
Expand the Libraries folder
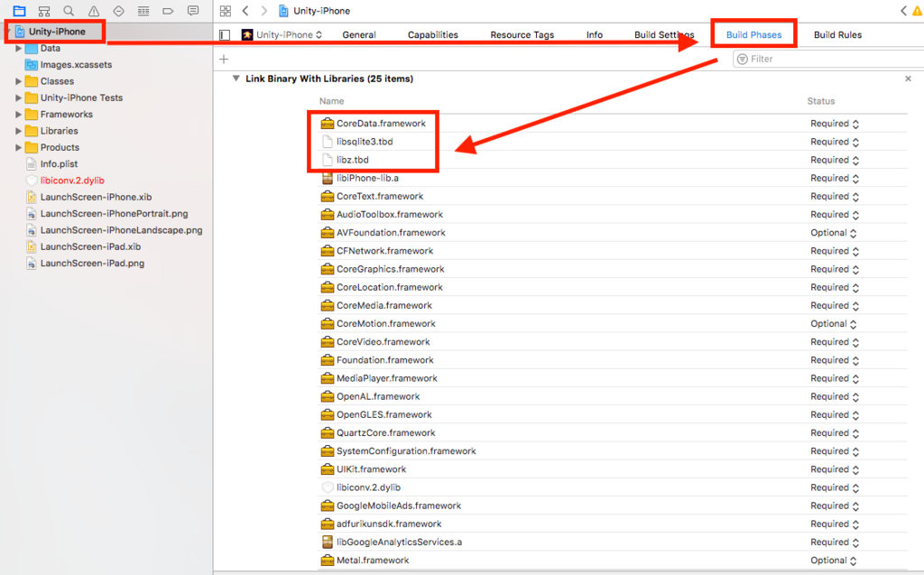click(x=18, y=131)
